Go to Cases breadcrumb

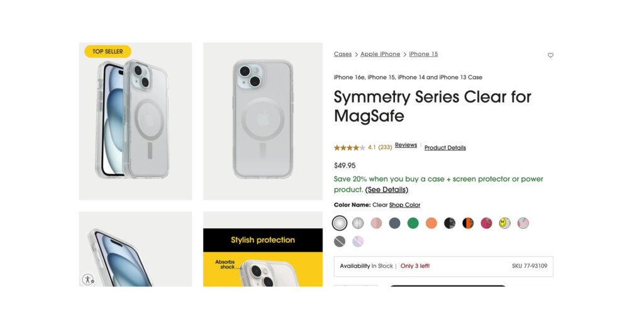pyautogui.click(x=343, y=54)
